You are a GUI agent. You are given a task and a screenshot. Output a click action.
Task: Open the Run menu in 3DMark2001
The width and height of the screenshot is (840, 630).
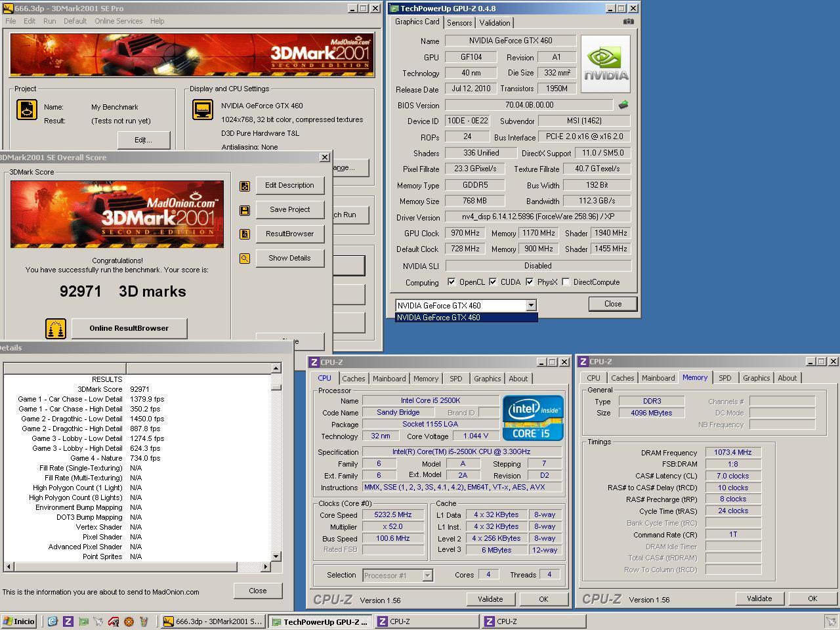click(49, 21)
